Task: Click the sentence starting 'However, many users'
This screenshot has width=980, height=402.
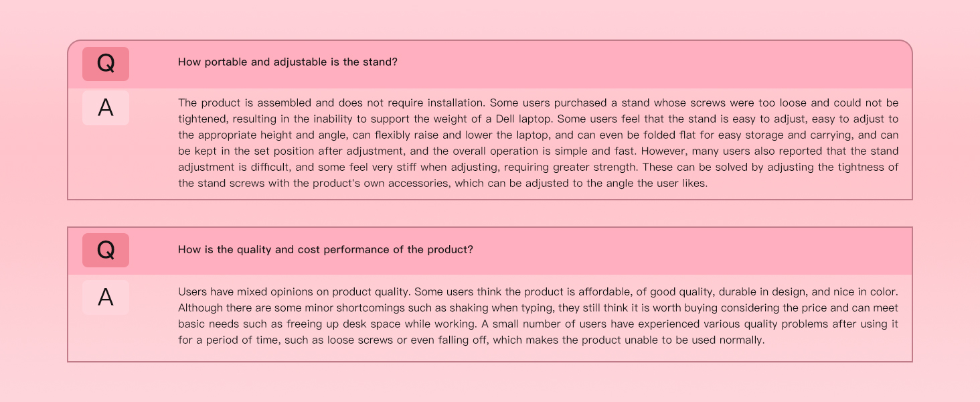Action: 538,159
